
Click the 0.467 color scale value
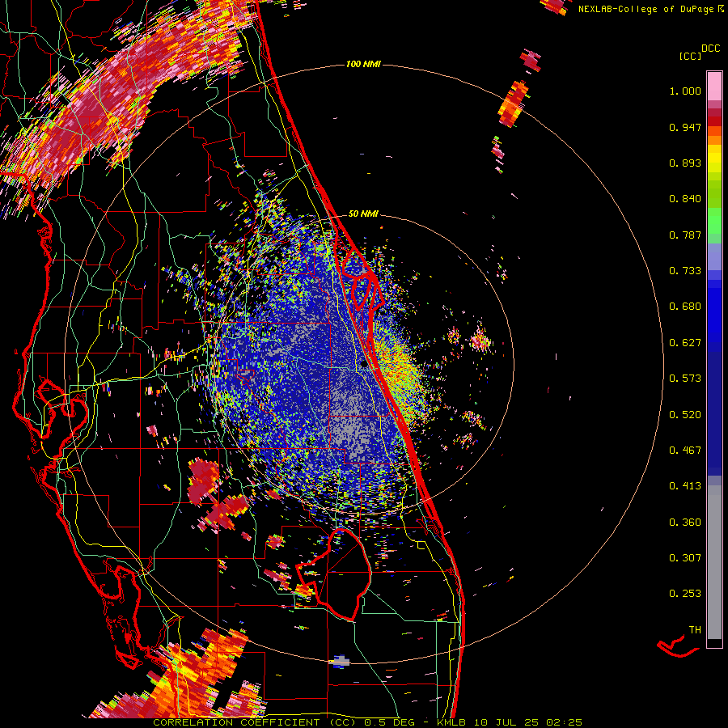pyautogui.click(x=685, y=451)
